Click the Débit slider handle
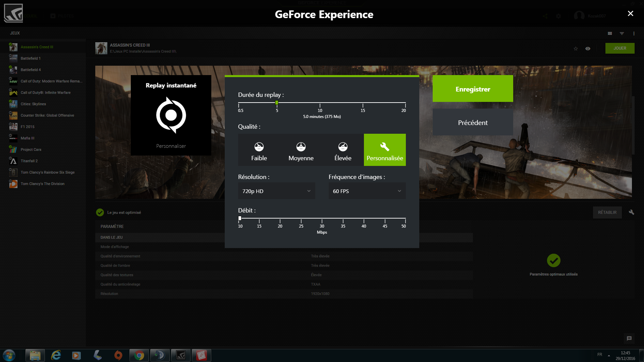This screenshot has height=362, width=644. pos(240,218)
